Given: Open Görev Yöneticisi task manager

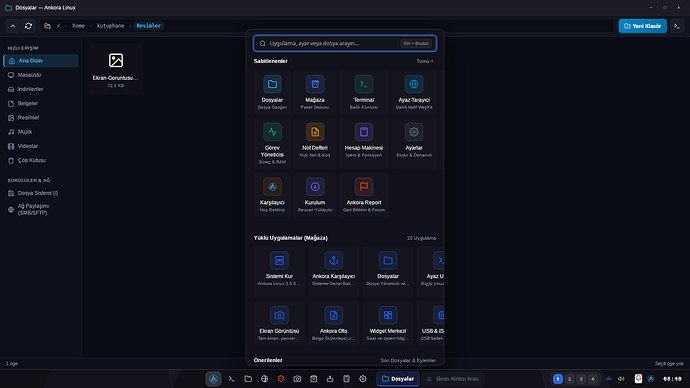Looking at the screenshot, I should pos(272,143).
